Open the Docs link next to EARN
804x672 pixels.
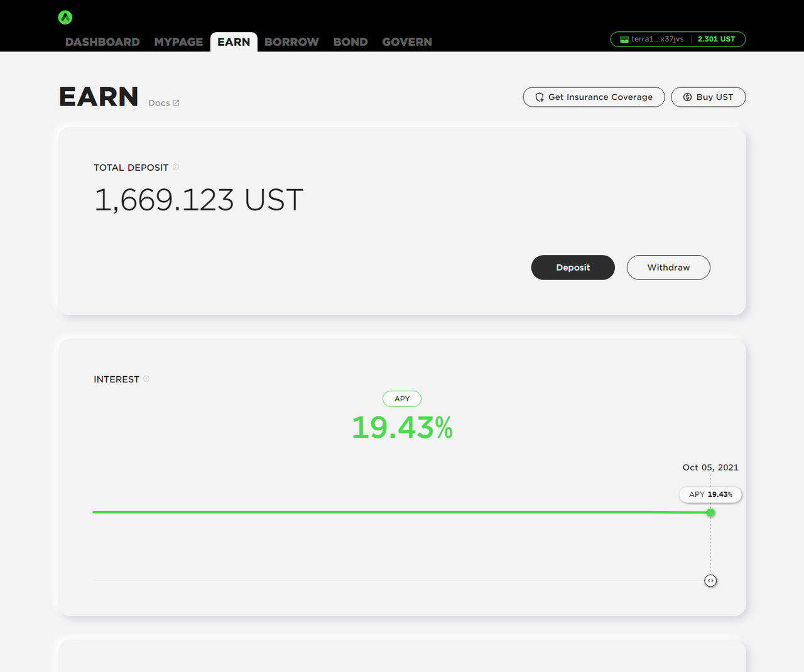(164, 103)
